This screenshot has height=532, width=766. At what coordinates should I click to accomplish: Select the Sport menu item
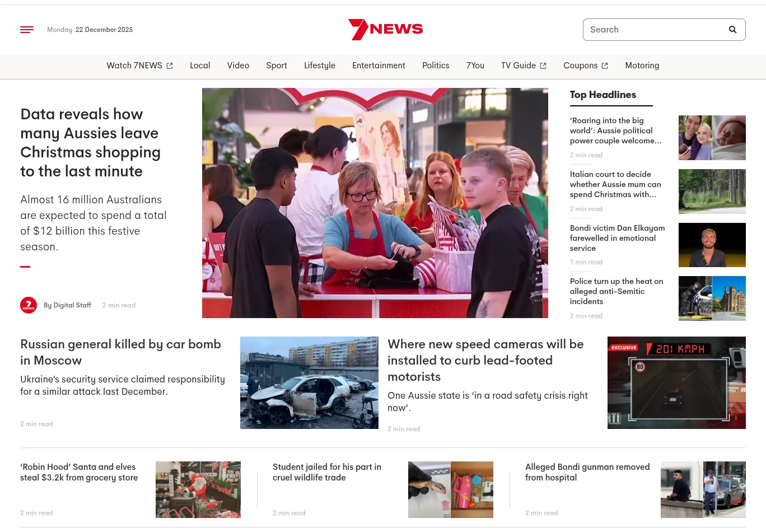coord(277,66)
